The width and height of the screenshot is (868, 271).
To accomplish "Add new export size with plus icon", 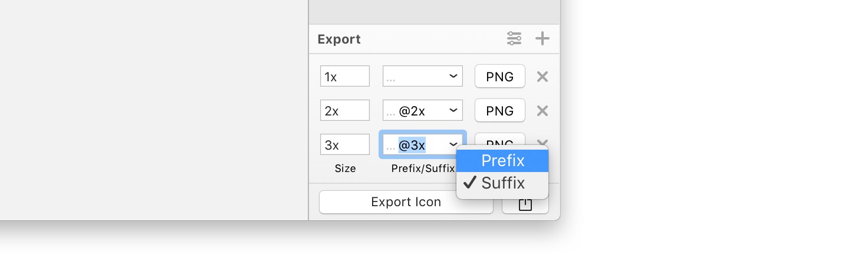I will coord(542,39).
